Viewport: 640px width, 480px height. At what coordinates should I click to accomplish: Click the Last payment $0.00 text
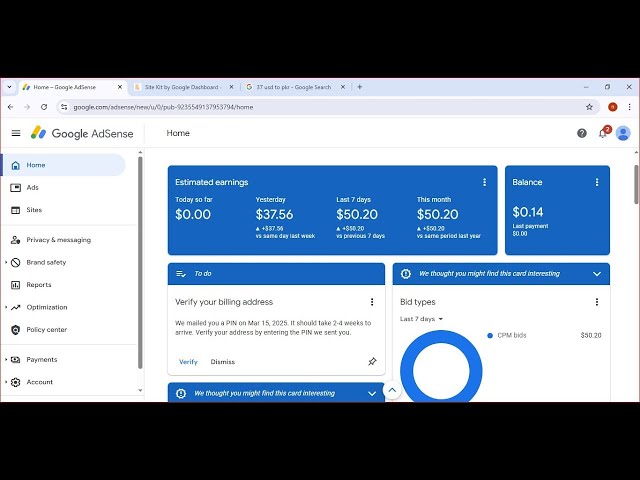coord(530,230)
